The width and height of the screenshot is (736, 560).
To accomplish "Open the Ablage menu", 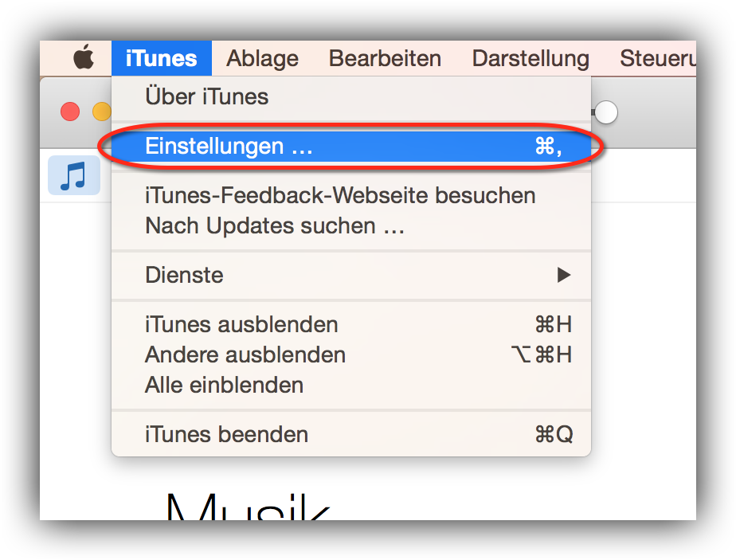I will coord(262,58).
